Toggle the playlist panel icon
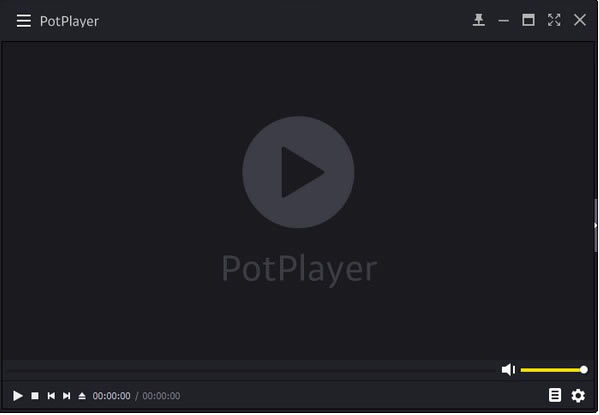The width and height of the screenshot is (599, 415). [x=555, y=395]
